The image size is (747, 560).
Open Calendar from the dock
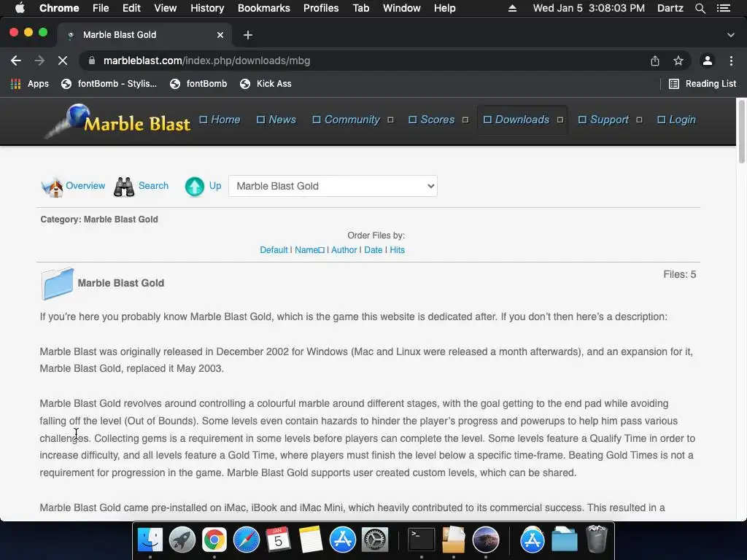(x=278, y=540)
